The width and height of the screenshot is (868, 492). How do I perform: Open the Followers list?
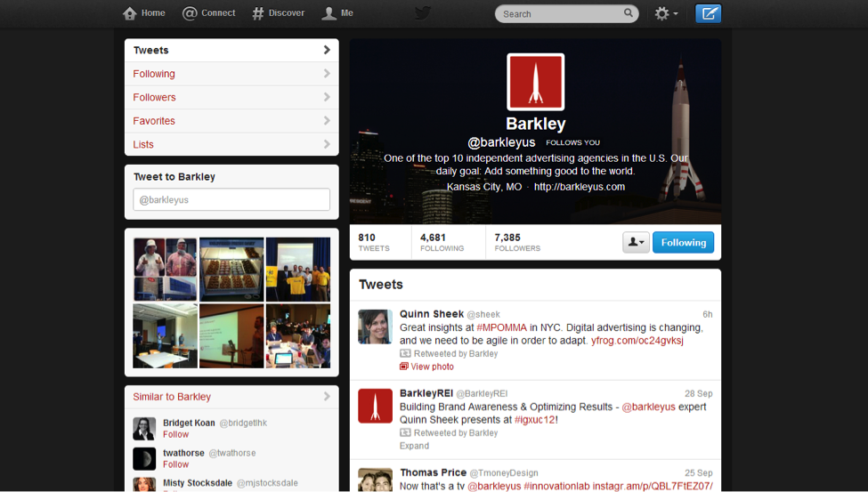click(x=231, y=97)
